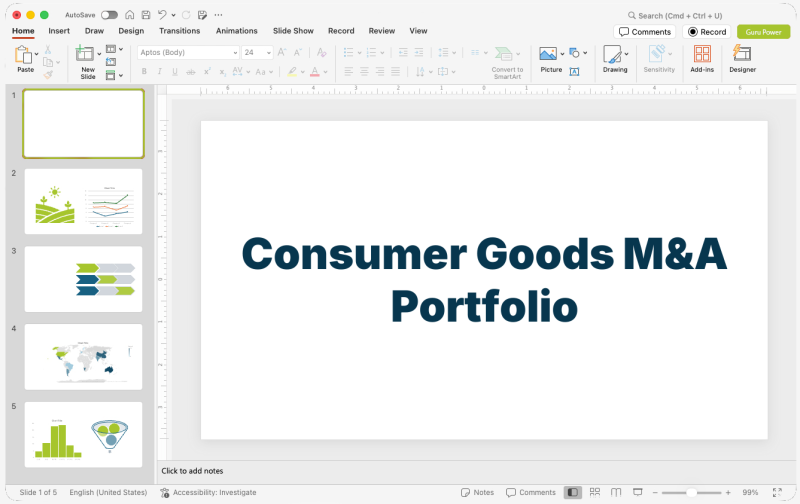Align text left

point(348,71)
